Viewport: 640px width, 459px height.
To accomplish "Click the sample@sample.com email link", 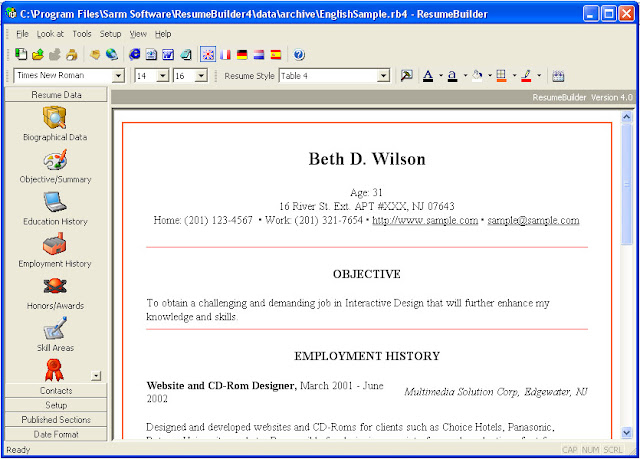I will click(533, 220).
